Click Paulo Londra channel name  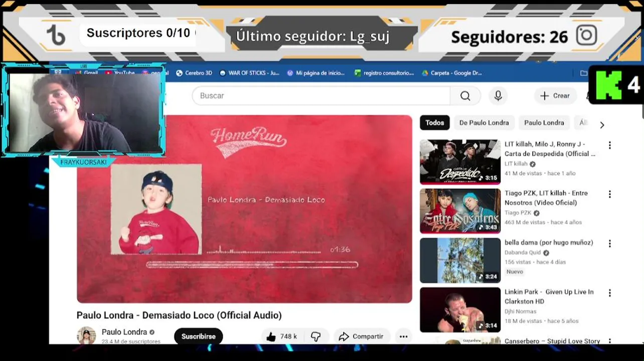(124, 332)
